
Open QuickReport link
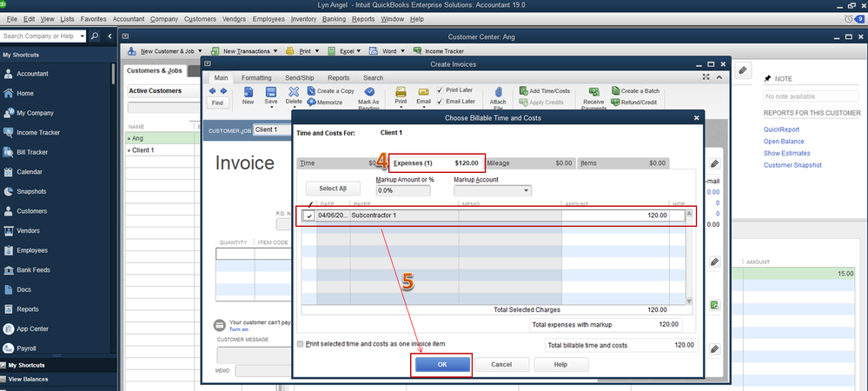781,129
